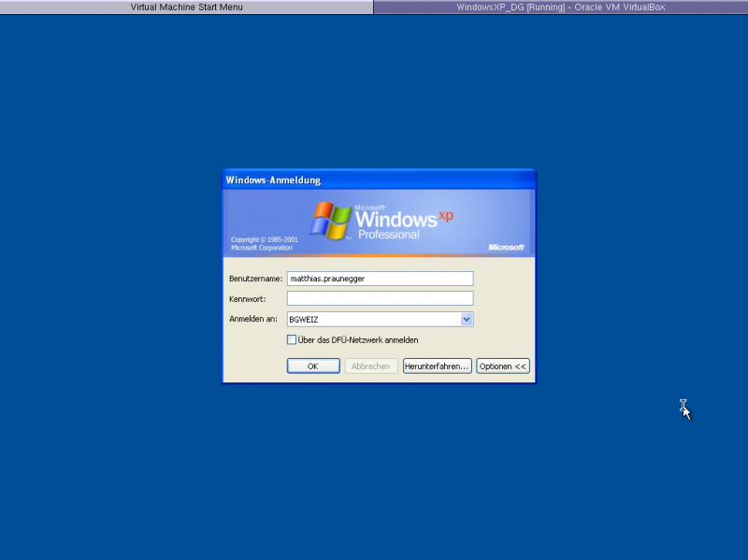Screen dimensions: 748x560
Task: Collapse options with Optionen << button
Action: [503, 366]
